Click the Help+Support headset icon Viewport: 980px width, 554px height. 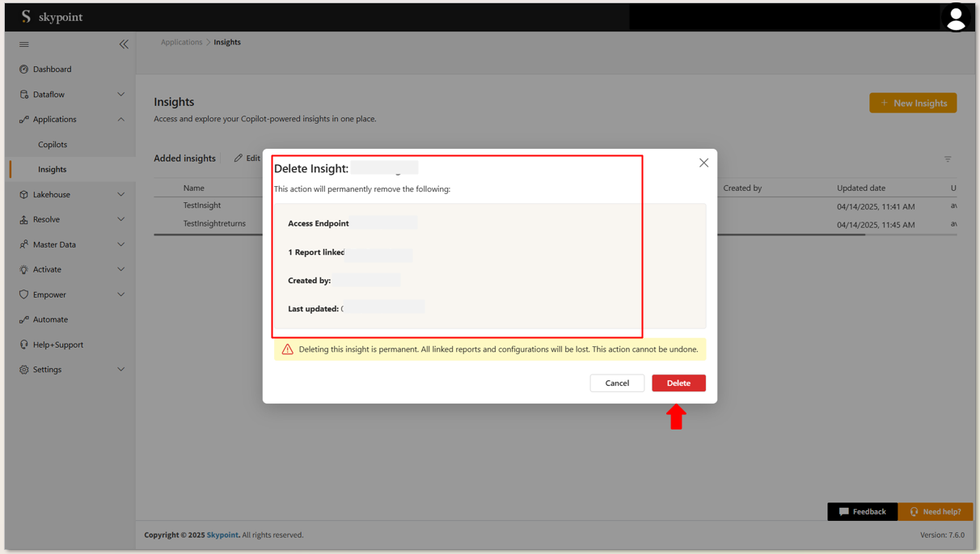23,345
